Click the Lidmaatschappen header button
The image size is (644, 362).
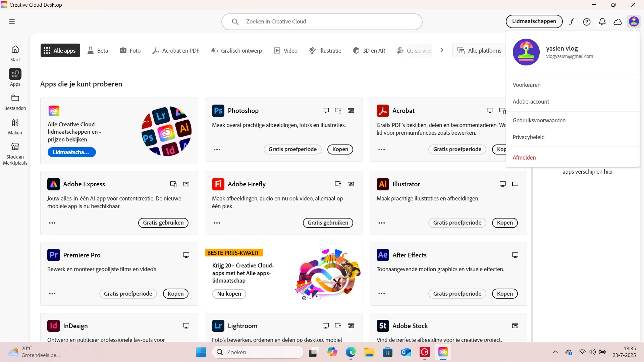(534, 21)
